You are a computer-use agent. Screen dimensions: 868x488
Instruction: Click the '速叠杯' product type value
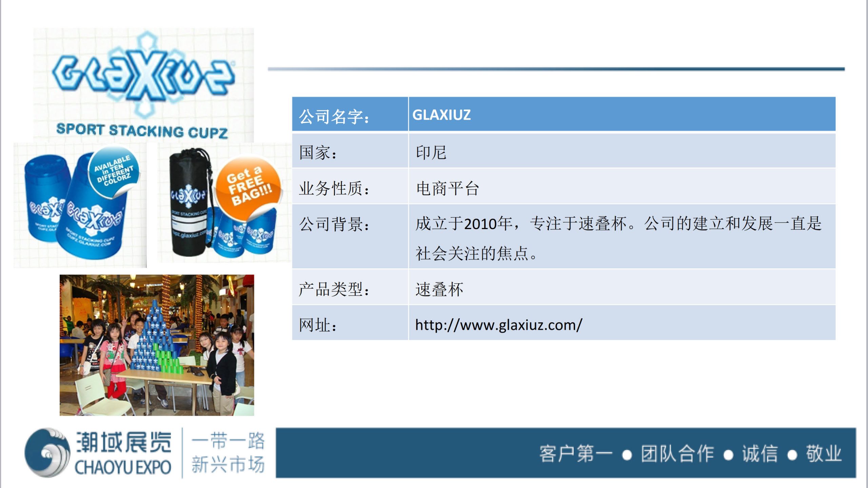(x=439, y=289)
